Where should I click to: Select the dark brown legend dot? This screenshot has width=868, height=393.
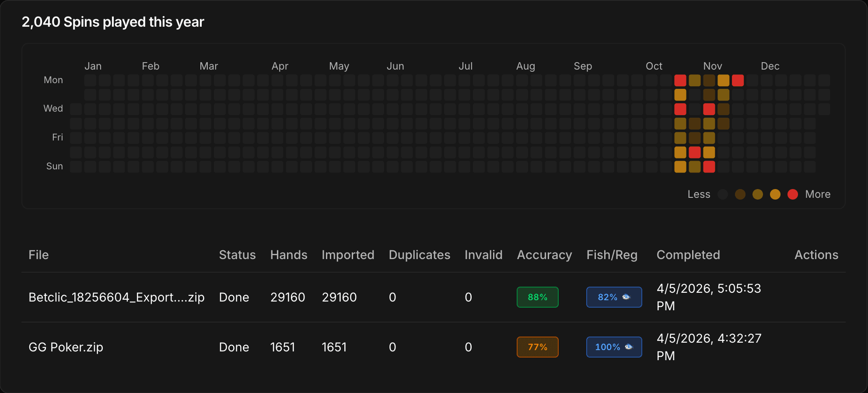(740, 194)
